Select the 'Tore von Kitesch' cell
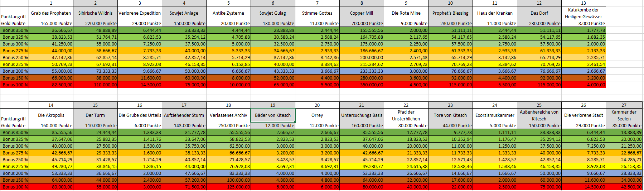Image resolution: width=644 pixels, height=191 pixels. tap(450, 115)
